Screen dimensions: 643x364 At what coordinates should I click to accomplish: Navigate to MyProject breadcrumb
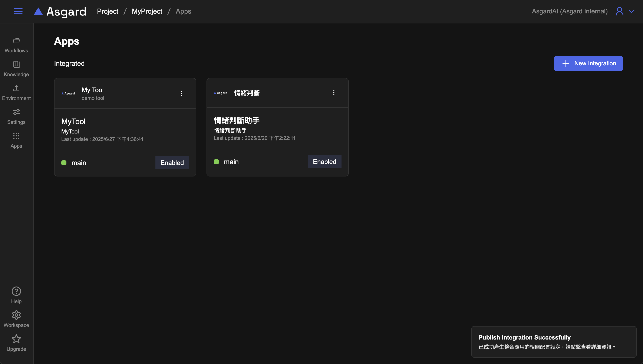pos(147,11)
